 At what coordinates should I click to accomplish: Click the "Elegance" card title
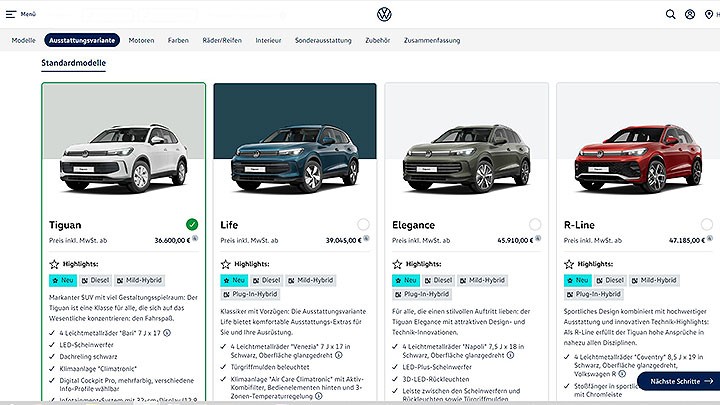tap(413, 225)
